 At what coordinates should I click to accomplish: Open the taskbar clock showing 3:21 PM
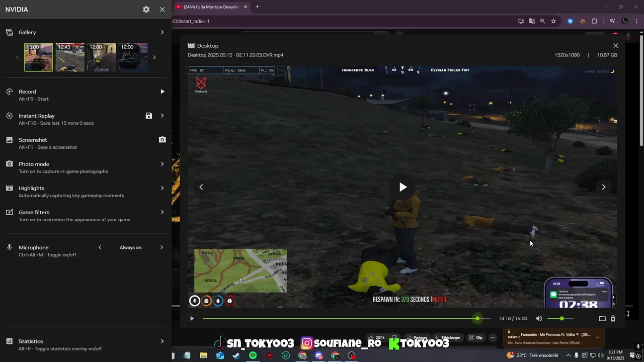point(616,355)
